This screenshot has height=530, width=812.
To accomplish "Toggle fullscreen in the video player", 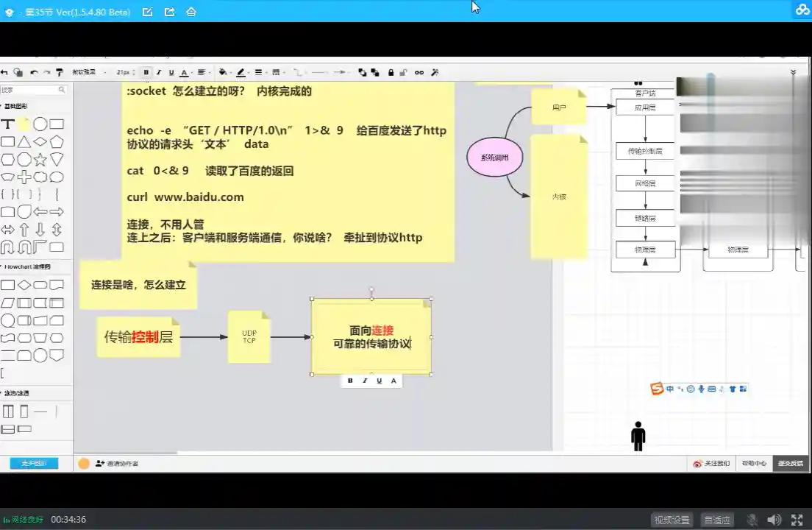I will click(797, 520).
